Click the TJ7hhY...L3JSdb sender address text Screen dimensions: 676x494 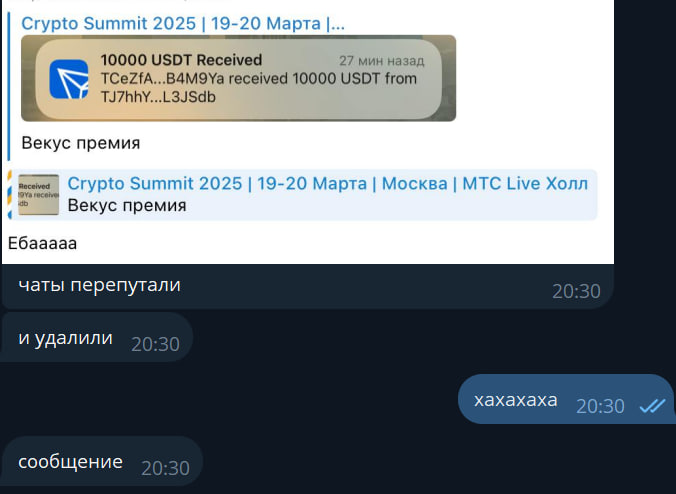158,97
